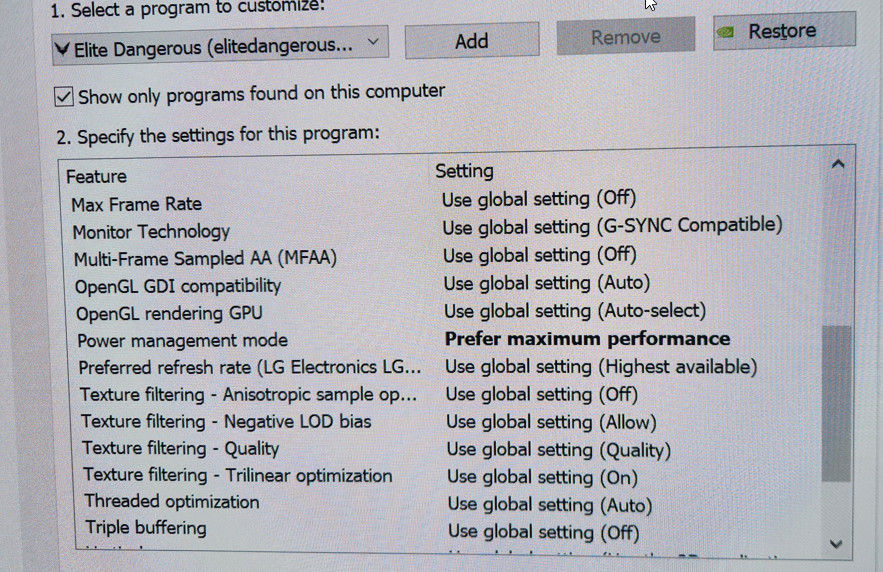Click the settings list scrollbar thumb
This screenshot has height=572, width=883.
tap(836, 403)
